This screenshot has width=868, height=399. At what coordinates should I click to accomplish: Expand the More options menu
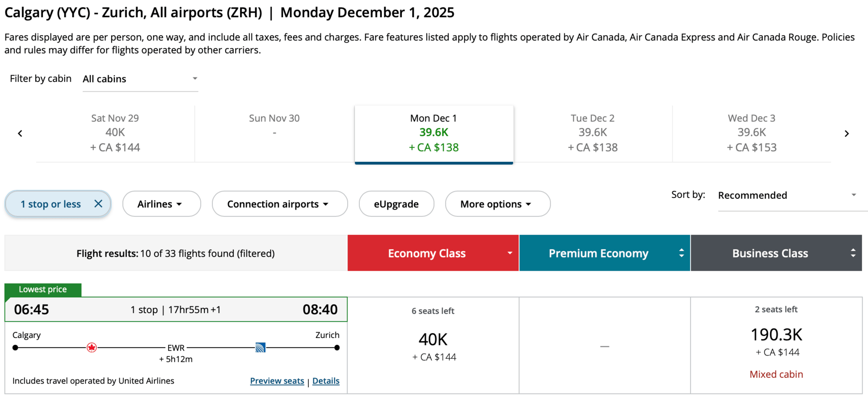coord(497,204)
